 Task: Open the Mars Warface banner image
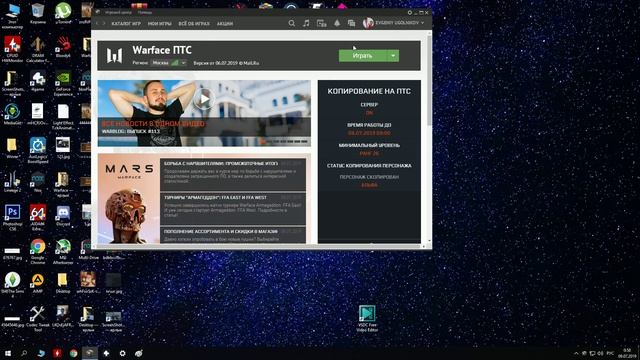129,198
